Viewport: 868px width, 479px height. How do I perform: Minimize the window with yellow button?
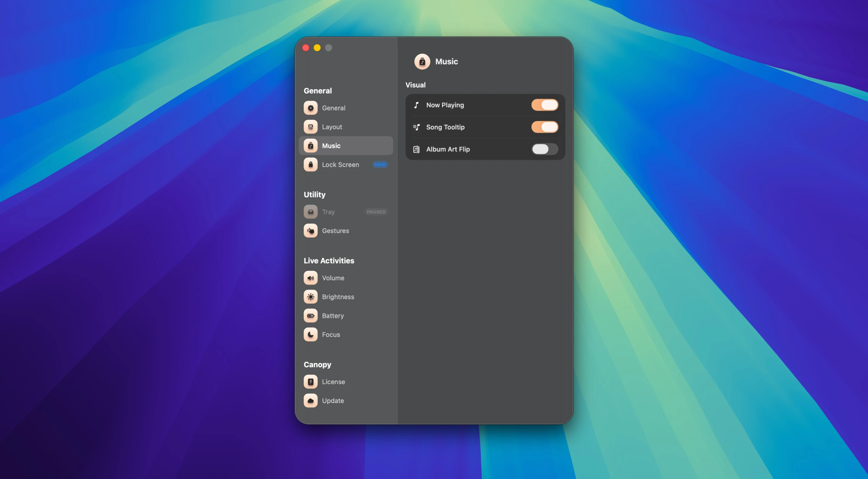[317, 48]
